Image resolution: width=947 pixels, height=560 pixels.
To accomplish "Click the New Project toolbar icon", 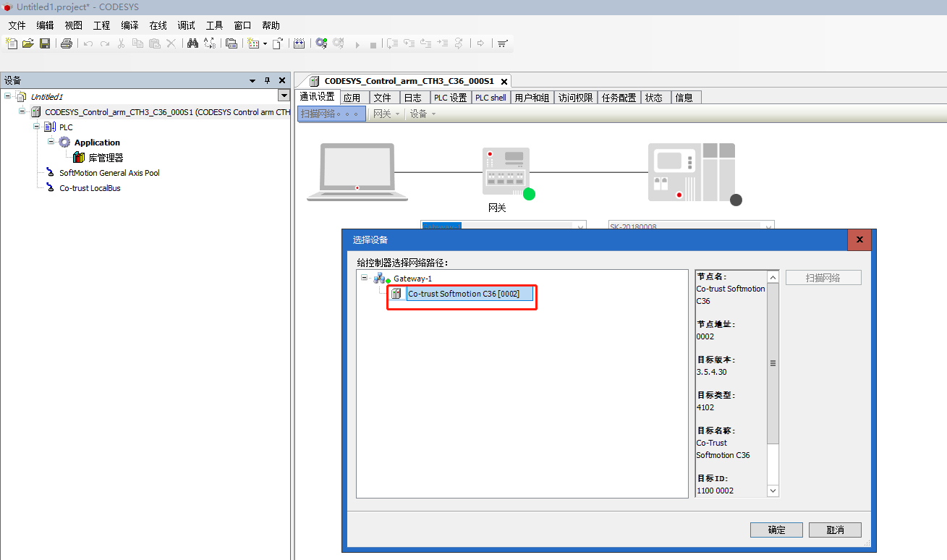I will (x=12, y=43).
